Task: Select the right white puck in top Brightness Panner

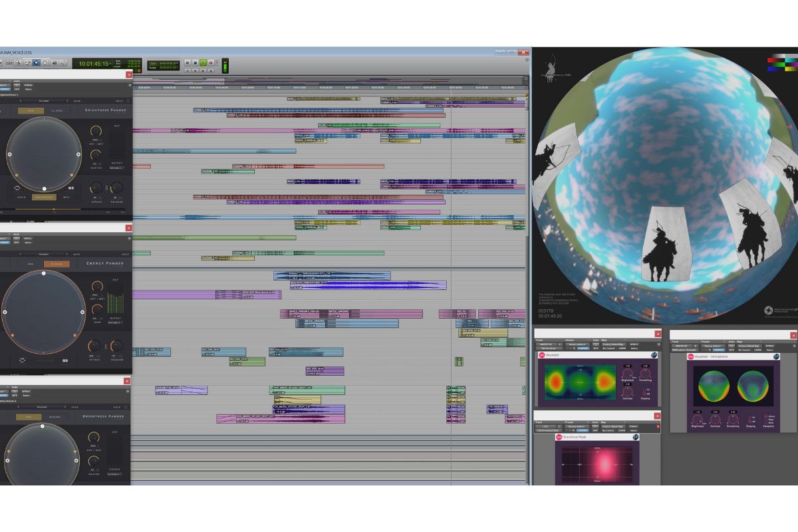Action: tap(78, 154)
